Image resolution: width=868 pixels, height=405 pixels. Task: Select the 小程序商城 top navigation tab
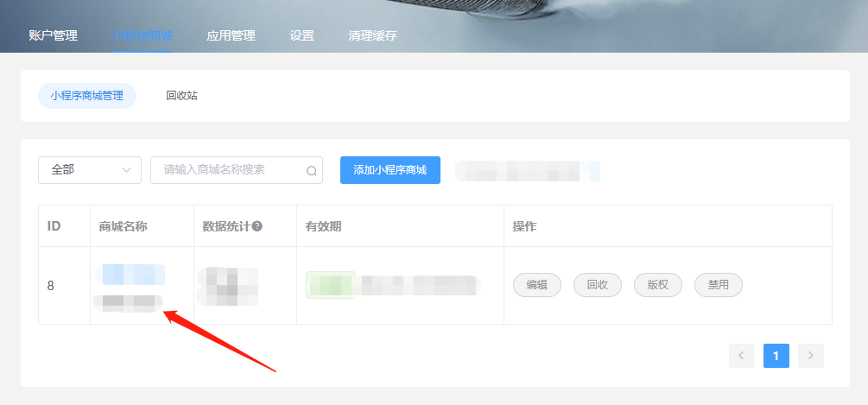[x=142, y=35]
